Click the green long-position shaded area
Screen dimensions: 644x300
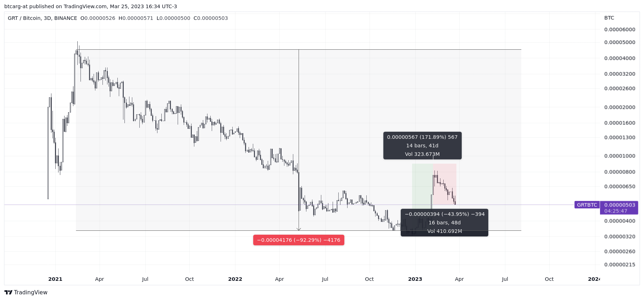point(422,185)
